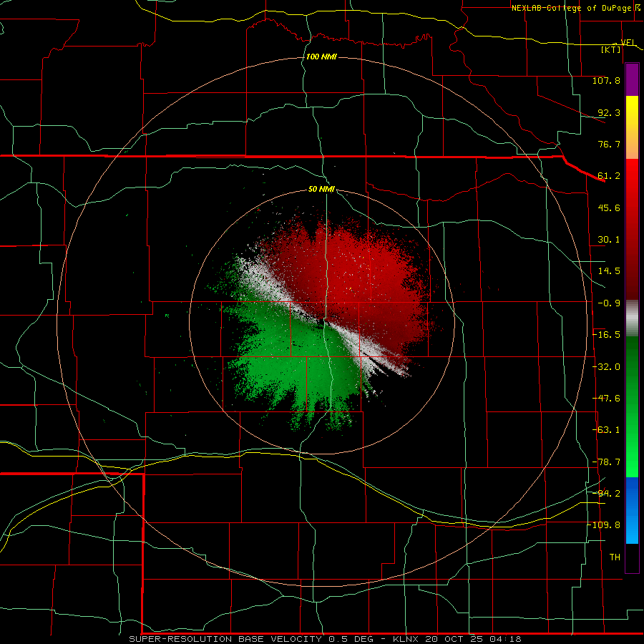The width and height of the screenshot is (644, 644).
Task: Click the 100 NMI range ring label
Action: (x=321, y=57)
